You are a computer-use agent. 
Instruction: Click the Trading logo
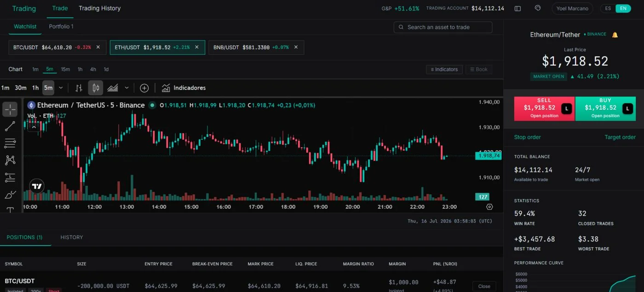(x=24, y=8)
